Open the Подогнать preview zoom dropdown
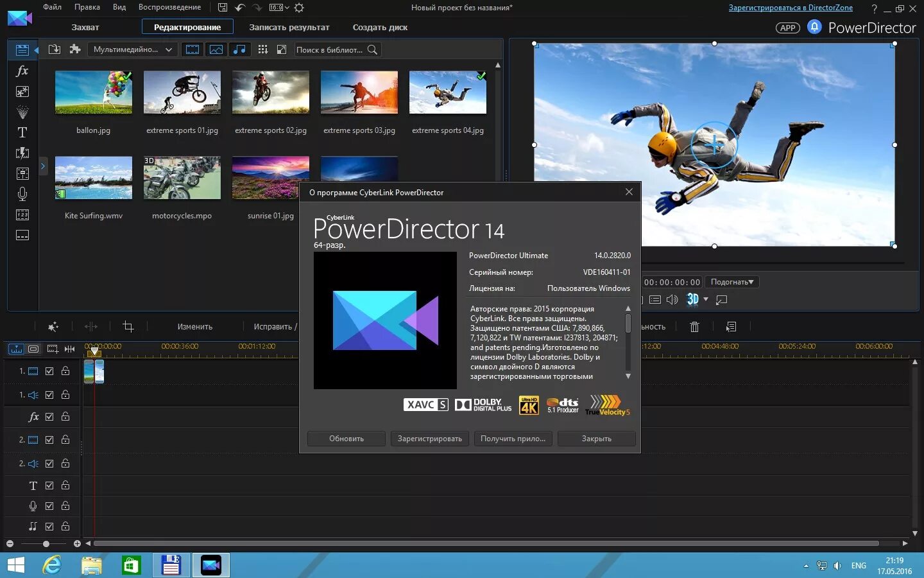The width and height of the screenshot is (924, 578). tap(732, 282)
